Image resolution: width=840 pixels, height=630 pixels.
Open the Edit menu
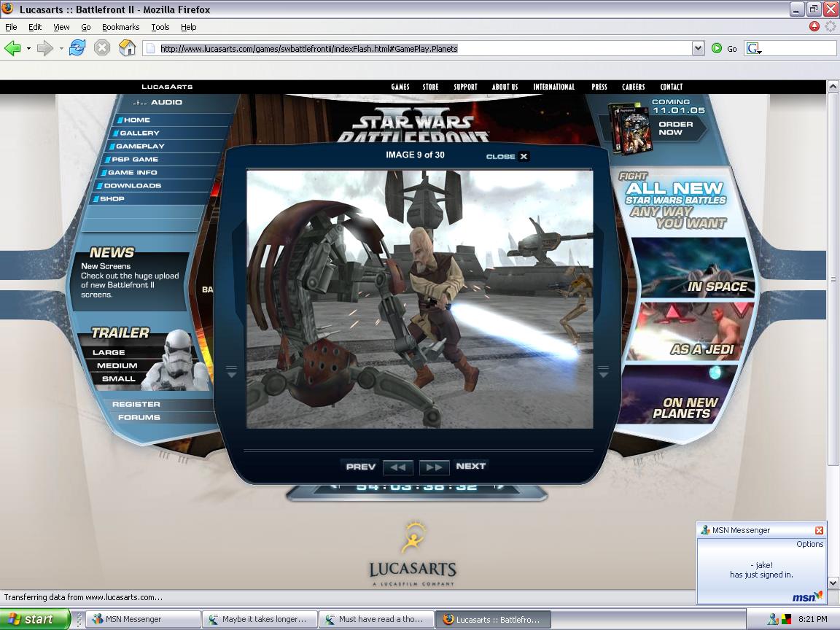[35, 27]
